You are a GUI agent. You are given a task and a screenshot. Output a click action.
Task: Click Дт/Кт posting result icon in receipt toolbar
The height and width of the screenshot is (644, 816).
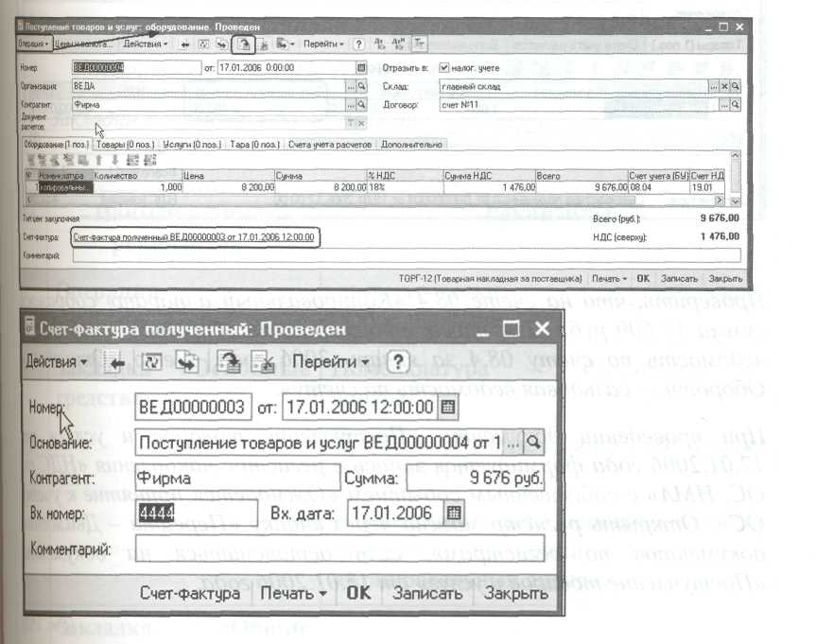point(379,44)
